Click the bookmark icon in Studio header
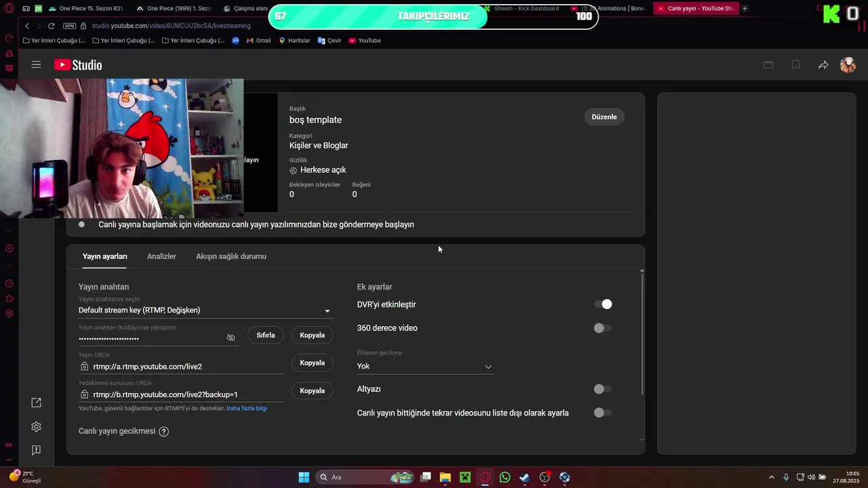Image resolution: width=868 pixels, height=488 pixels. click(795, 64)
